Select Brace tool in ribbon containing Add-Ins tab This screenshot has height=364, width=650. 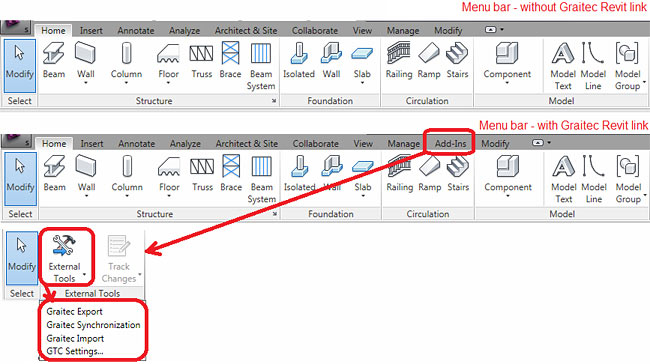[x=231, y=173]
